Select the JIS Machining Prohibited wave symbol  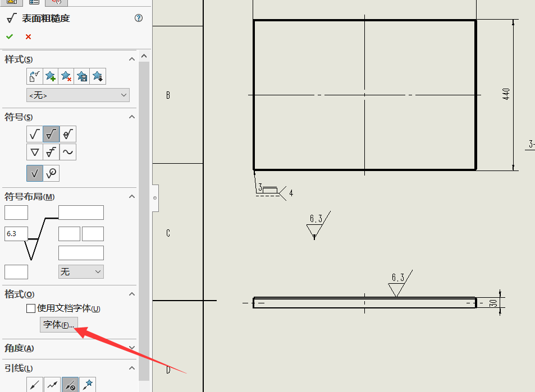tap(68, 152)
